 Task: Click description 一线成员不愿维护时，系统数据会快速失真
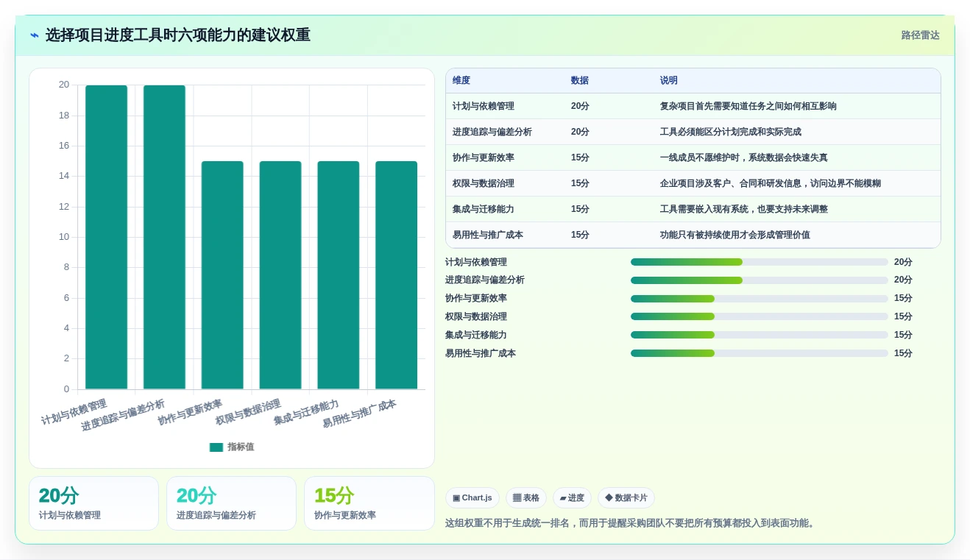[744, 157]
